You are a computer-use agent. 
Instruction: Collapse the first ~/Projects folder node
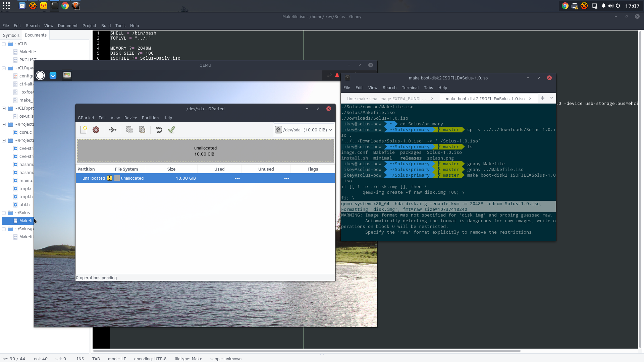click(x=4, y=124)
